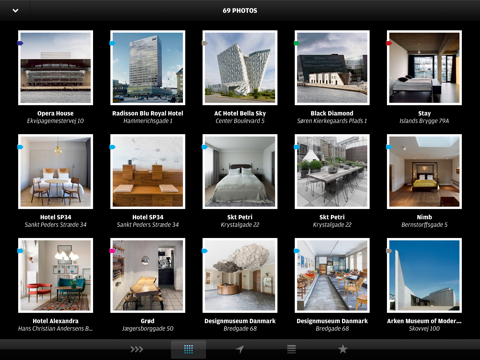Screen dimensions: 480x360
Task: Collapse gallery with the top-left chevron
Action: coord(15,11)
